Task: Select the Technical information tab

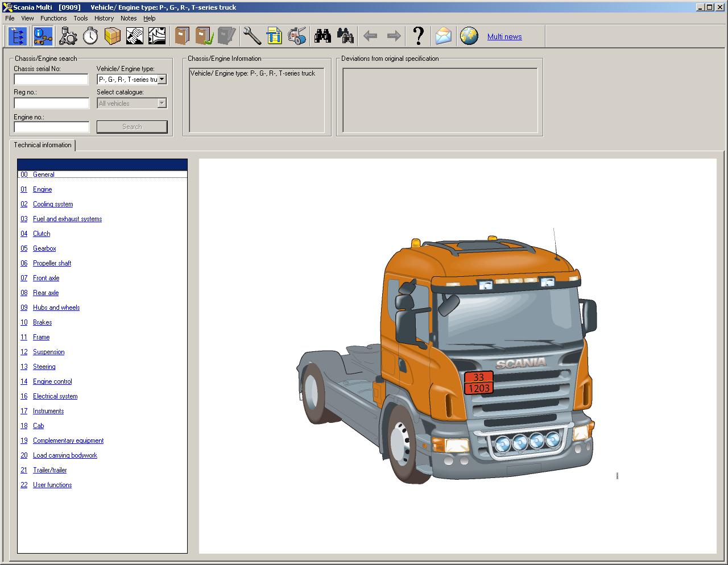Action: pyautogui.click(x=43, y=145)
